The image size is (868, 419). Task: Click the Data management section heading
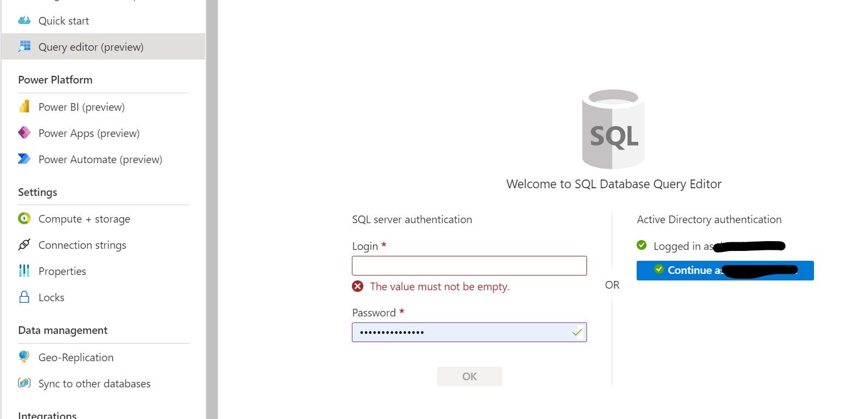point(63,330)
